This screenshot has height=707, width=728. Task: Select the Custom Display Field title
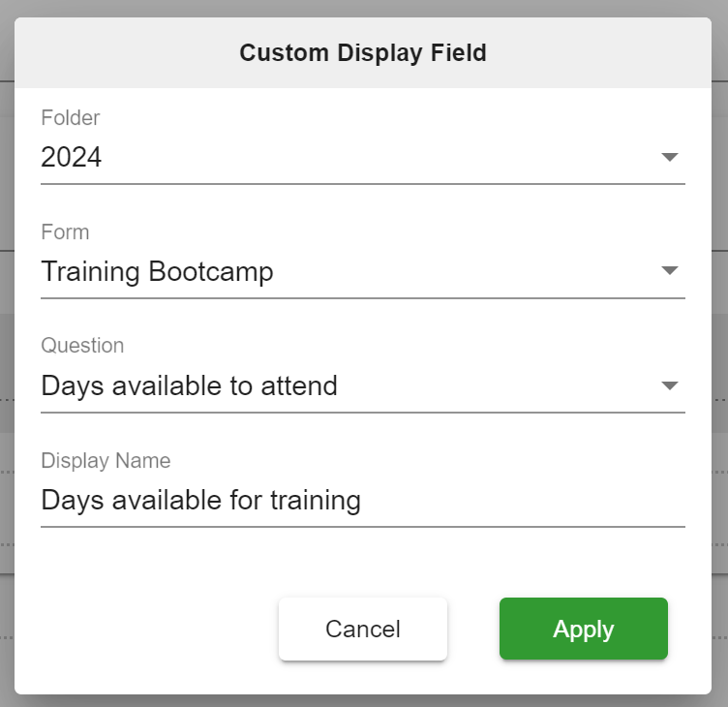click(x=363, y=52)
